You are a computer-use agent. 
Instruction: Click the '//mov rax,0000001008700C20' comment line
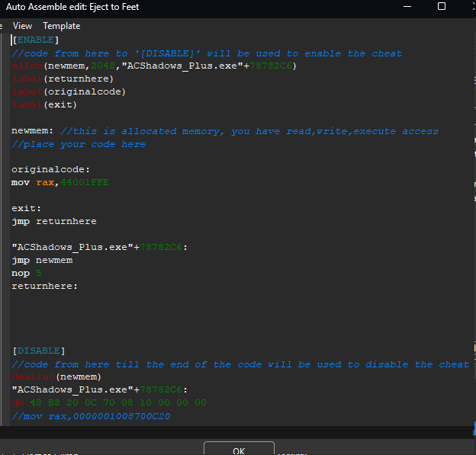pyautogui.click(x=90, y=415)
